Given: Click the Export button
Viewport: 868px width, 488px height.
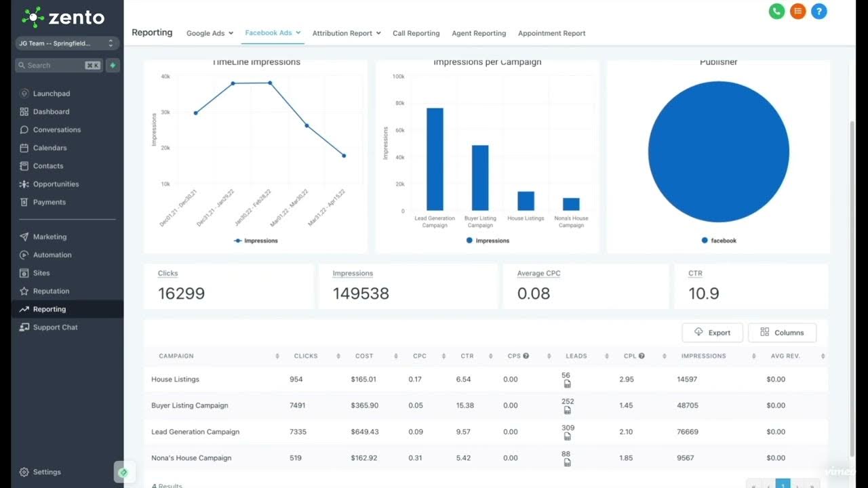Looking at the screenshot, I should tap(712, 332).
